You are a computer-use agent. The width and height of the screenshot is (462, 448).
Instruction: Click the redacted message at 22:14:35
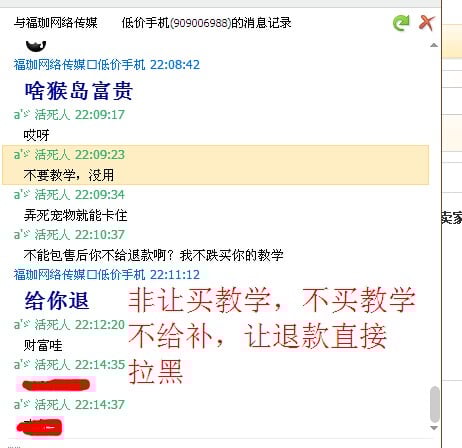click(56, 384)
